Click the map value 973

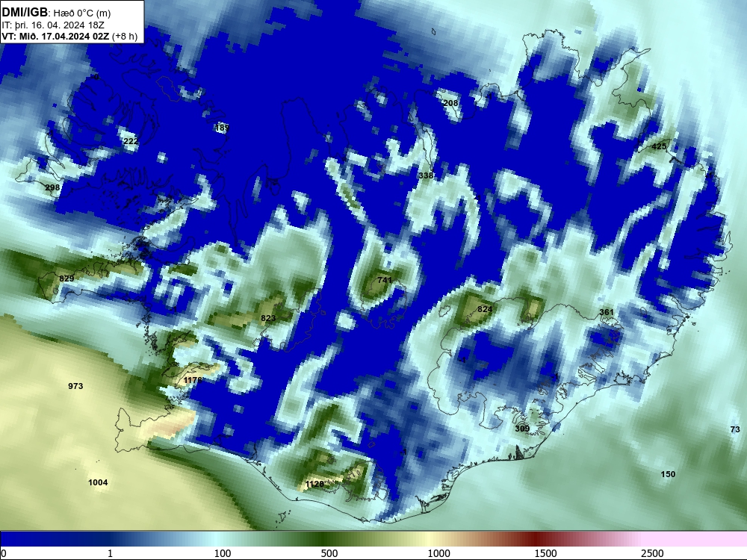(x=75, y=386)
